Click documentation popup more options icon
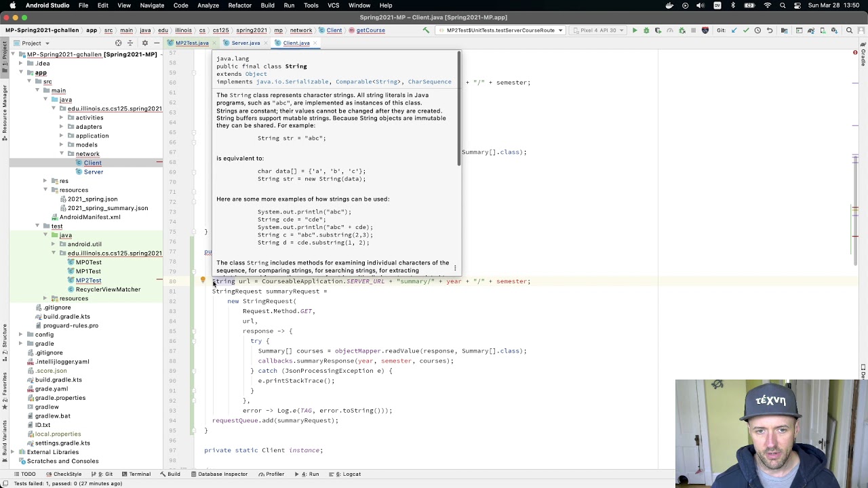The width and height of the screenshot is (868, 488). (x=455, y=268)
